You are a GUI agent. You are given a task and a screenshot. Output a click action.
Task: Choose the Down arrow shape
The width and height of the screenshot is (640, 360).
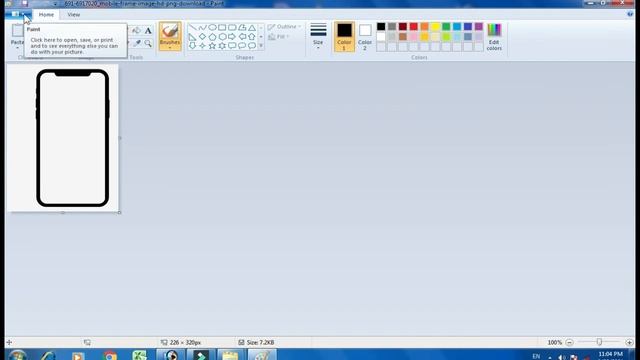(x=192, y=46)
